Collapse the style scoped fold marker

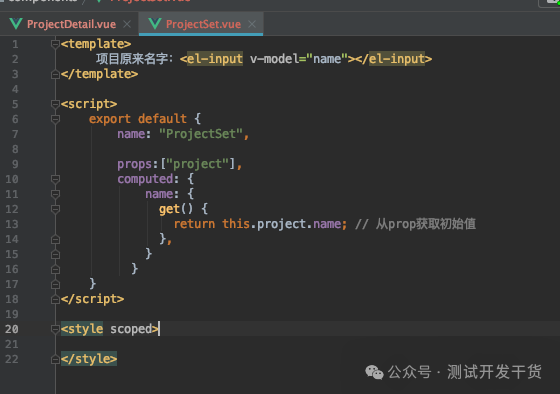tap(55, 329)
